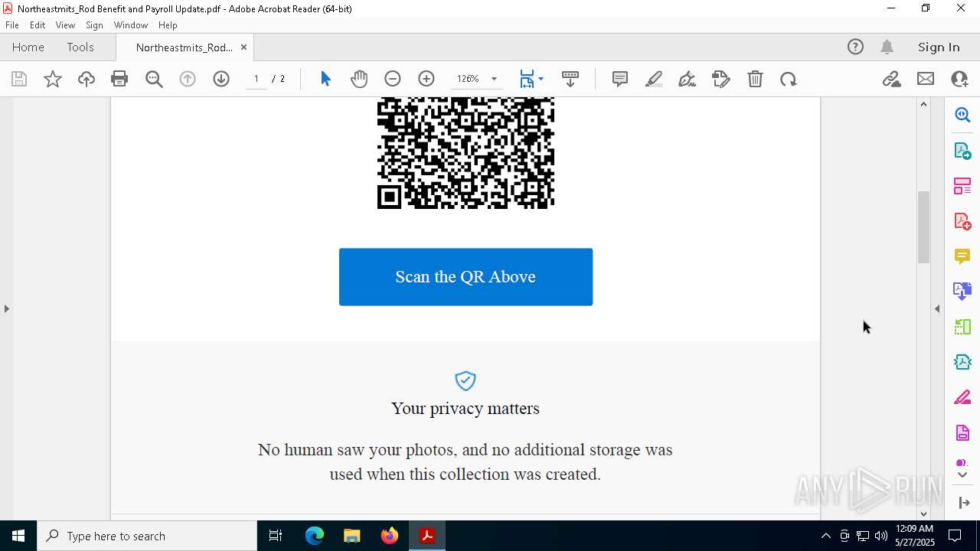Image resolution: width=980 pixels, height=551 pixels.
Task: Click the side panel collapse arrow at the bottom right
Action: (964, 503)
